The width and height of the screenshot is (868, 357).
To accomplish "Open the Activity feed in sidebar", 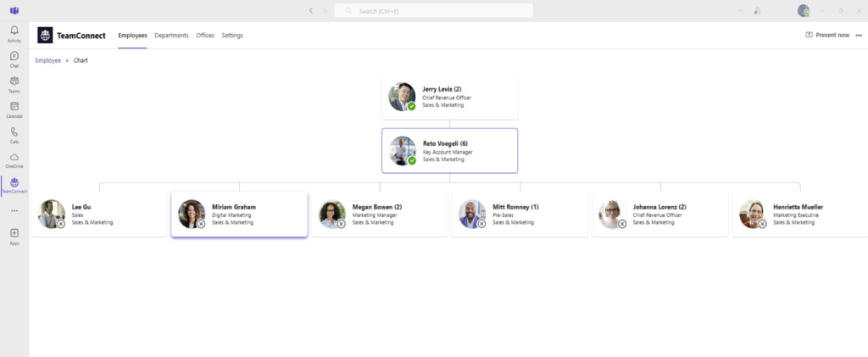I will point(14,34).
